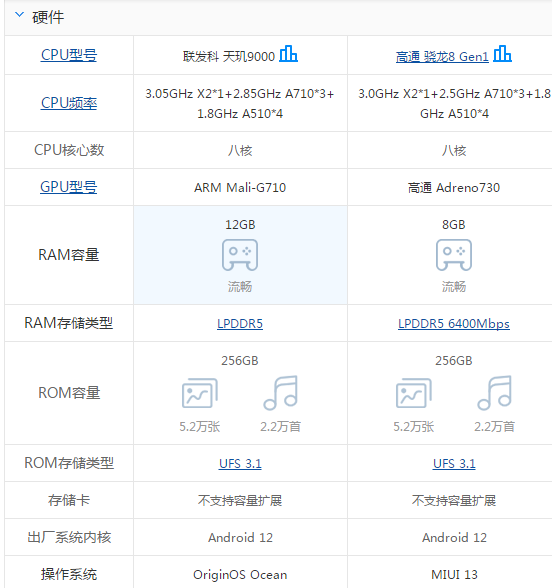Open the CPU频率 link
The width and height of the screenshot is (552, 588).
point(69,103)
